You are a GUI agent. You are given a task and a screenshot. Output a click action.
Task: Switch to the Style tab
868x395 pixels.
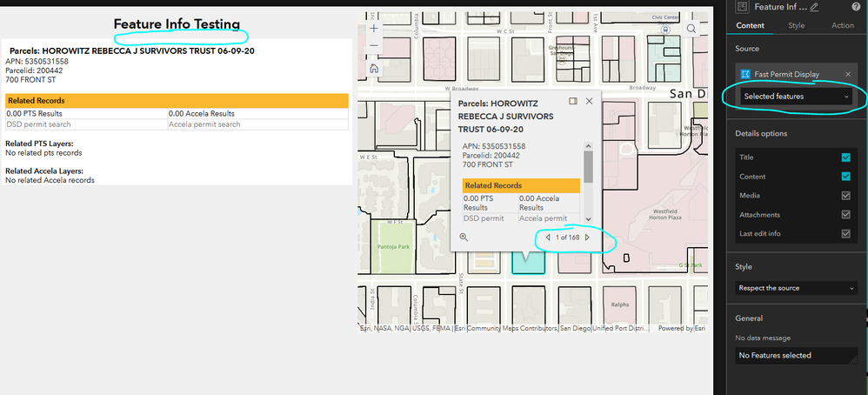796,25
